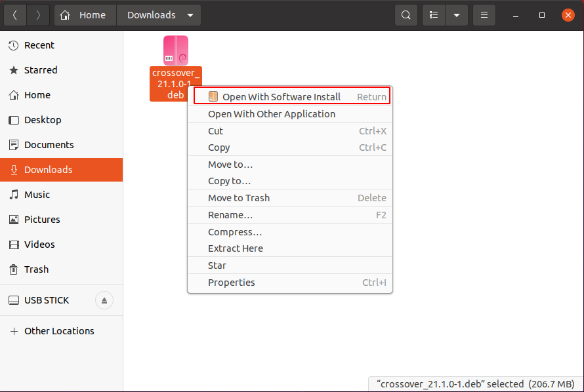Screen dimensions: 584x392
Task: Expand the view options dropdown arrow
Action: click(456, 15)
